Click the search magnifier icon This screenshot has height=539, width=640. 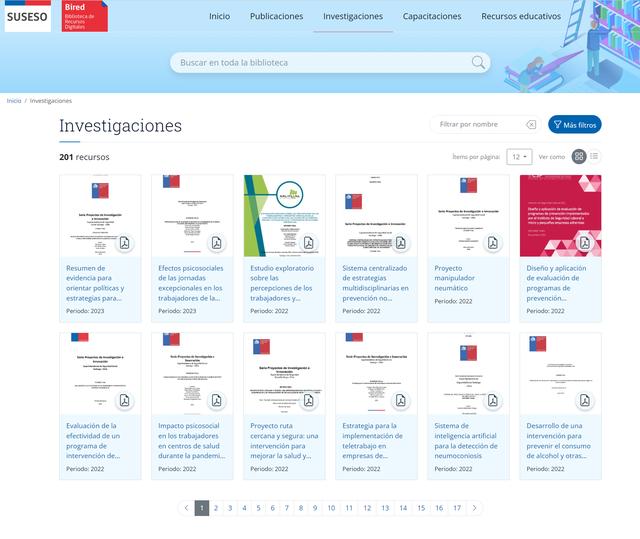[x=479, y=63]
